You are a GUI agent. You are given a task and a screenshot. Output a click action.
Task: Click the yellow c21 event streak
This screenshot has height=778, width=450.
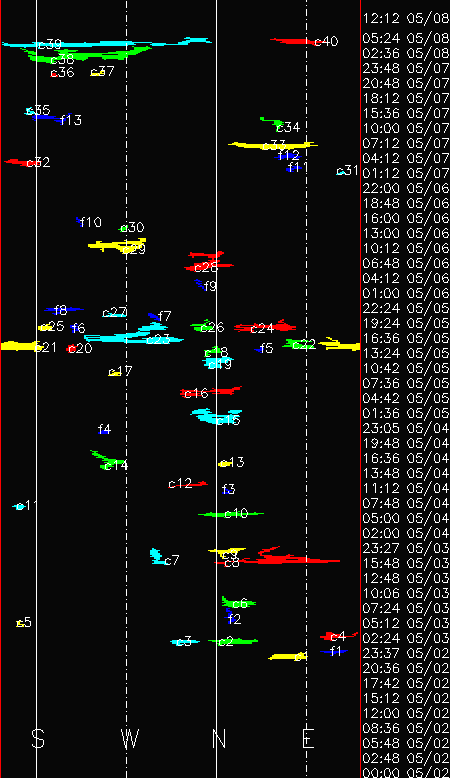click(21, 346)
